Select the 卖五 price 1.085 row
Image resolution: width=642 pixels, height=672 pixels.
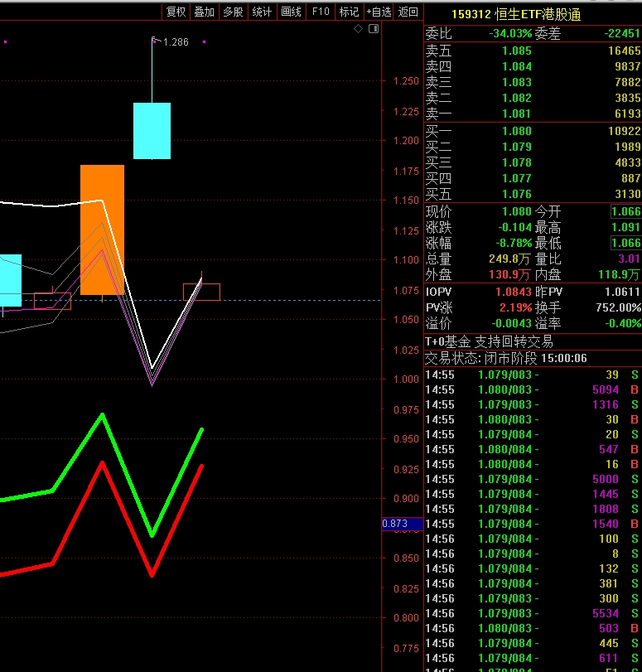(x=533, y=51)
